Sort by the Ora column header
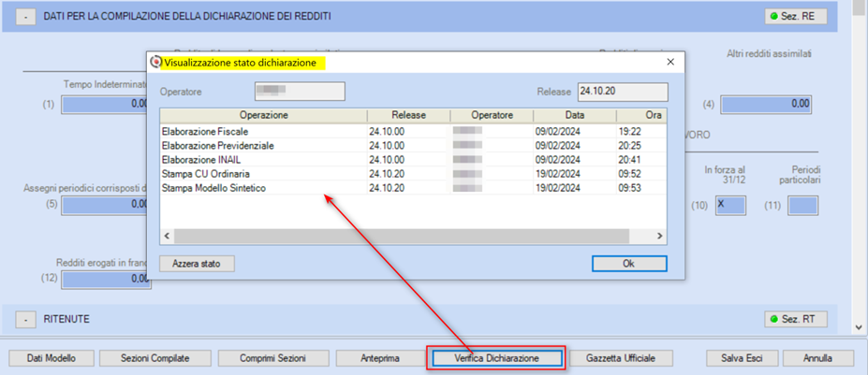 (x=641, y=115)
